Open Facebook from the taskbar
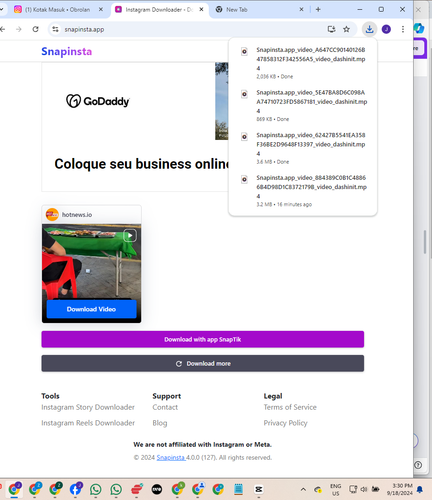Screen dimensions: 432x500 click(75, 489)
